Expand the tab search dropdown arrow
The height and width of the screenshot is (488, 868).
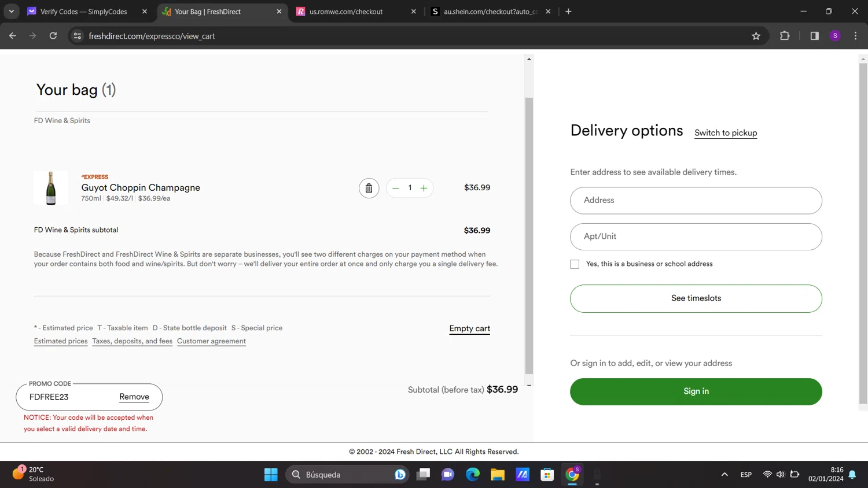pyautogui.click(x=11, y=12)
